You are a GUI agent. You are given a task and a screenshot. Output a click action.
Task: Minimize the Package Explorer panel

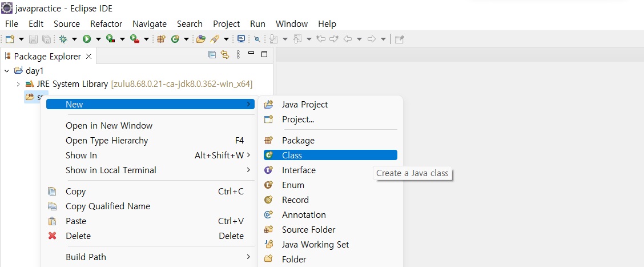[x=251, y=53]
